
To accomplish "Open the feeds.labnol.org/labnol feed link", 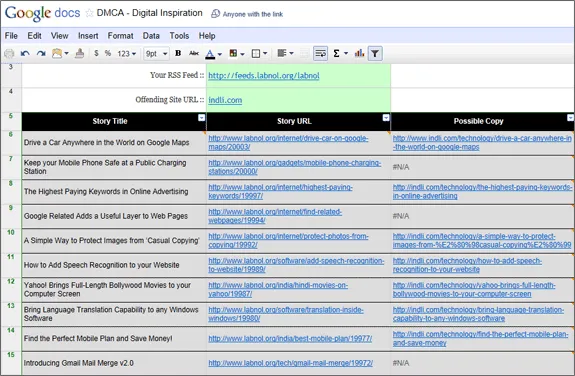I will pos(264,76).
